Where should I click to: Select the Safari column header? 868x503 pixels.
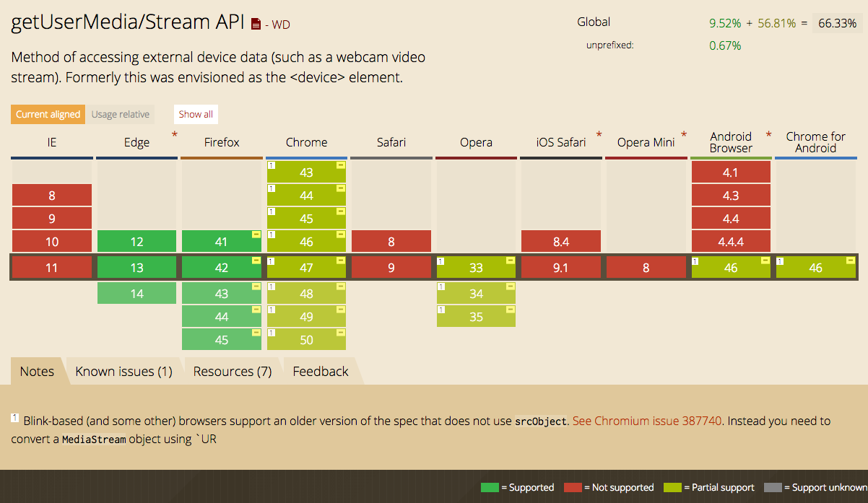pos(391,142)
